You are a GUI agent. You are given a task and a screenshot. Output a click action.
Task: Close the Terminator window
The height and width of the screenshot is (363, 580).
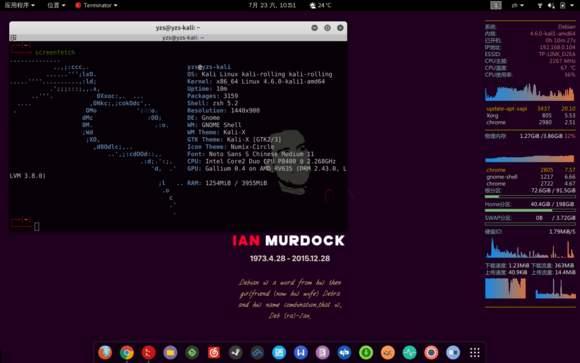[x=340, y=28]
